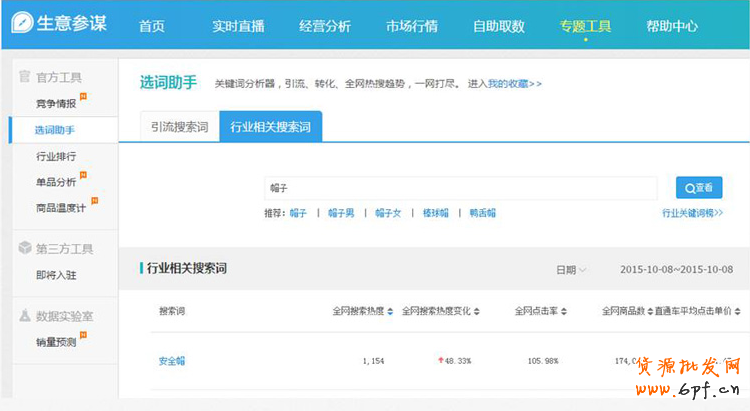Open 竞争情报 in the sidebar

coord(55,103)
